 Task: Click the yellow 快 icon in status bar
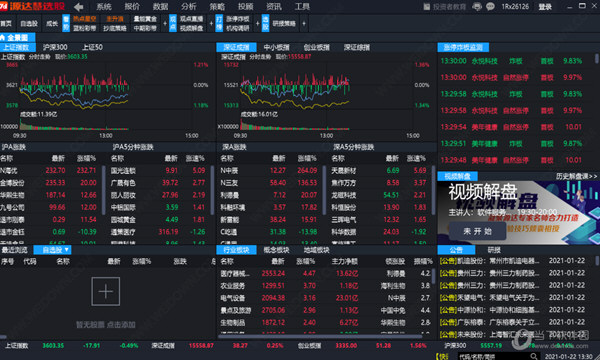pos(443,356)
